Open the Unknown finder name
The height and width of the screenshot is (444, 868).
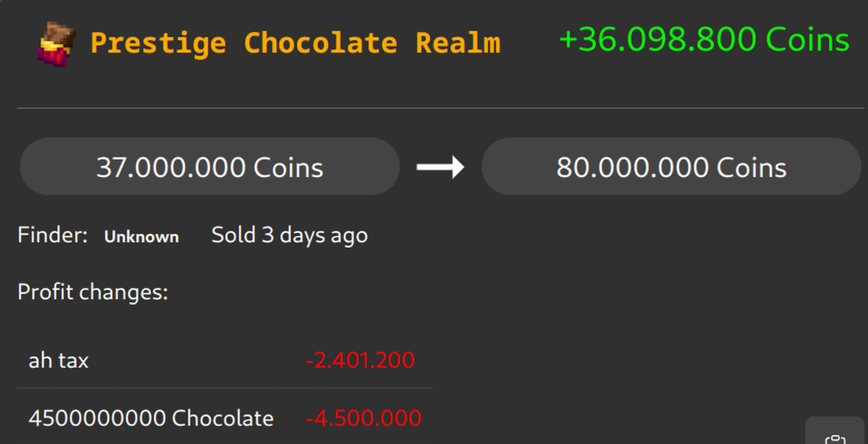tap(141, 237)
